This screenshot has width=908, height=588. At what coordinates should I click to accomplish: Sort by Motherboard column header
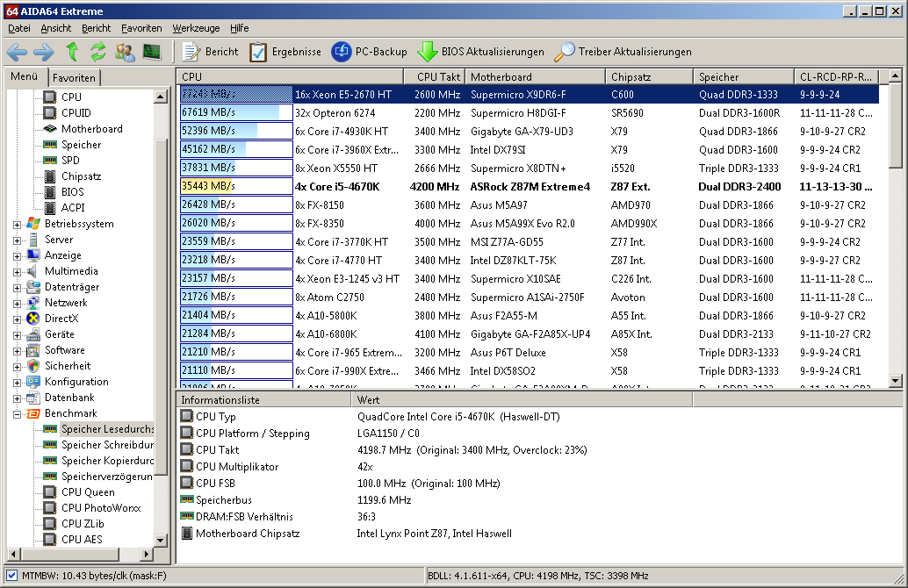pos(536,76)
